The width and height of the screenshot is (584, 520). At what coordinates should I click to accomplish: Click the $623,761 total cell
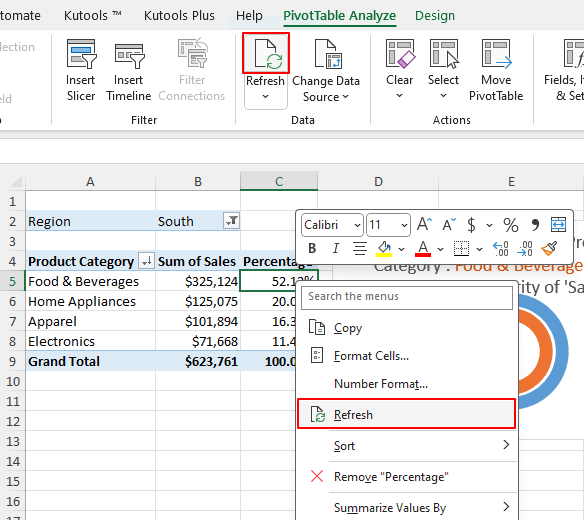[198, 361]
